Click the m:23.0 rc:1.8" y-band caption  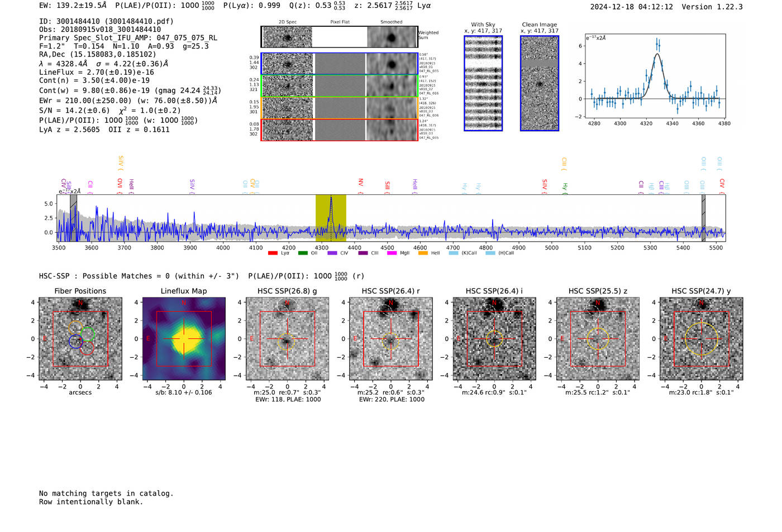click(702, 392)
